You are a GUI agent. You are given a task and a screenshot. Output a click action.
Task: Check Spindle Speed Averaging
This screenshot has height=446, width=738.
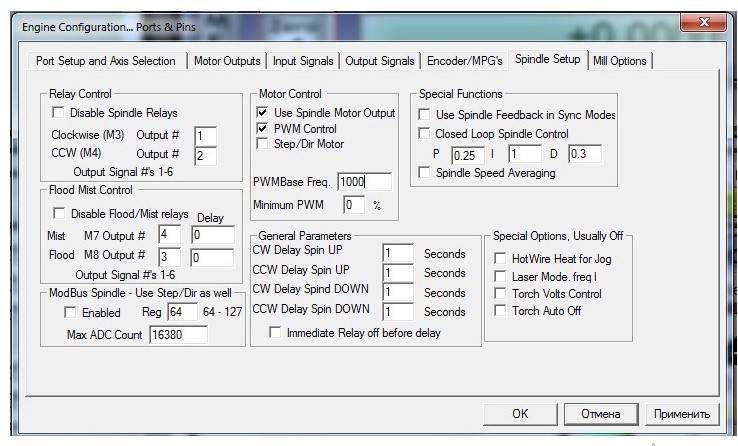click(424, 173)
